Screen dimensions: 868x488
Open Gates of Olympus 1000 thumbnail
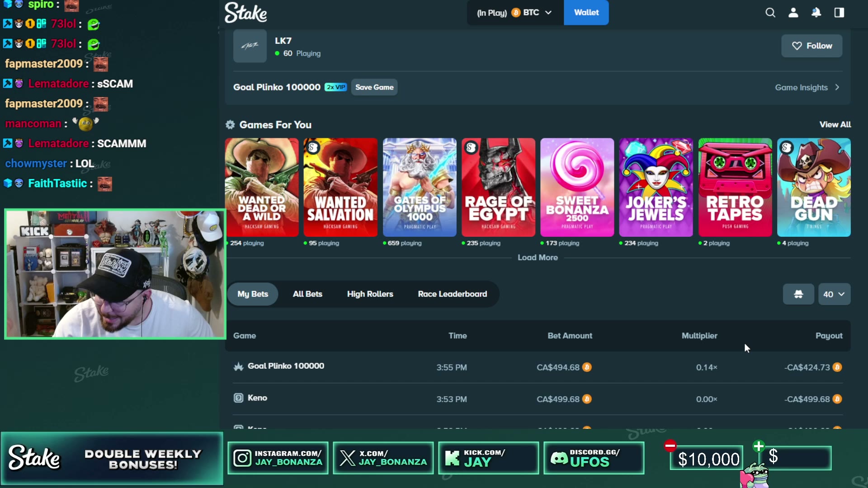click(x=420, y=188)
